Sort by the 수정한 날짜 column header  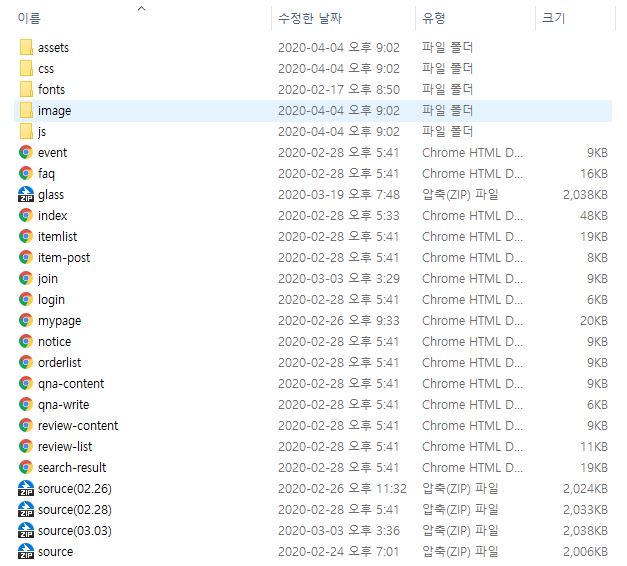point(310,18)
